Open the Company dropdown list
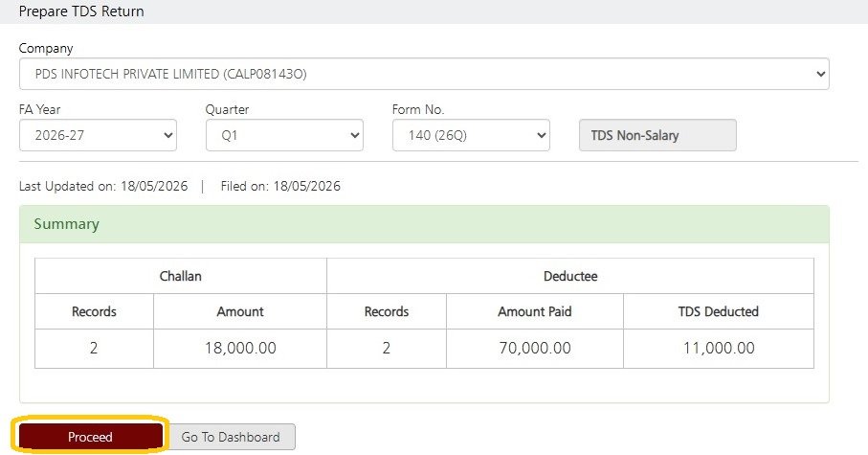This screenshot has width=868, height=455. [x=424, y=74]
